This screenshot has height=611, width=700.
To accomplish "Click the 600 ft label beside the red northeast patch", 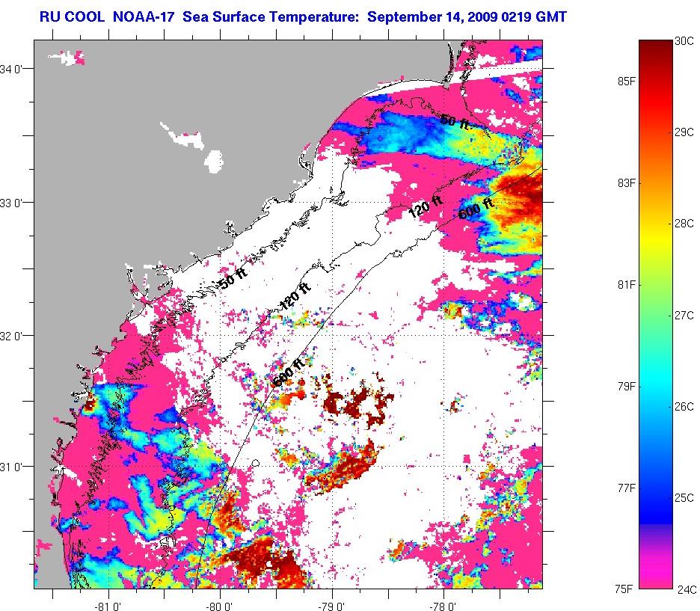I will tap(476, 208).
